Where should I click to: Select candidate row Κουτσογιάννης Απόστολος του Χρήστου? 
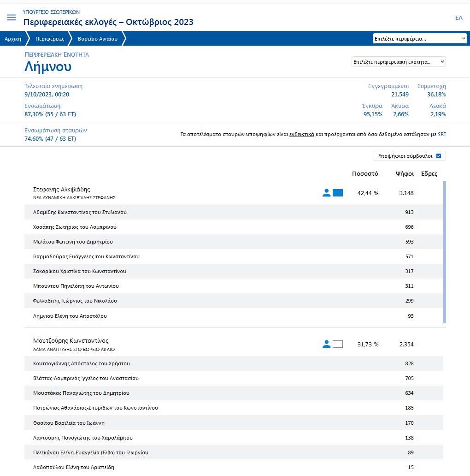tap(82, 363)
